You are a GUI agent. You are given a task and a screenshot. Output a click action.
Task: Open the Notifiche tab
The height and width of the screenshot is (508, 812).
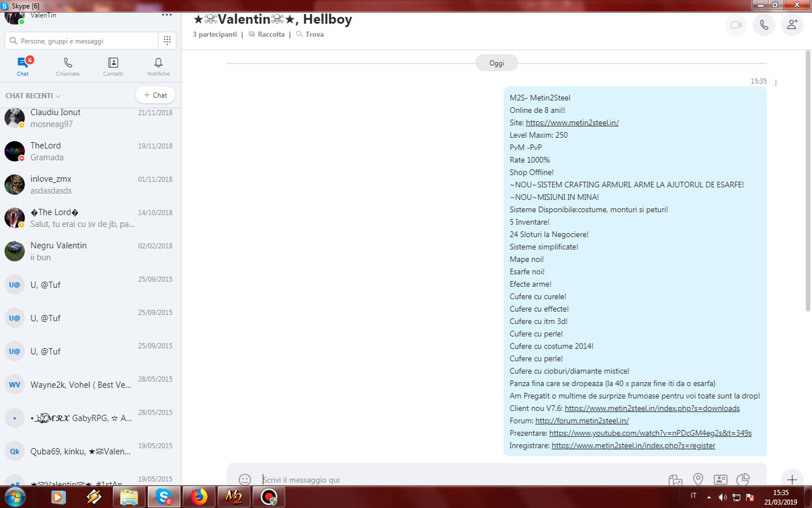[x=159, y=67]
